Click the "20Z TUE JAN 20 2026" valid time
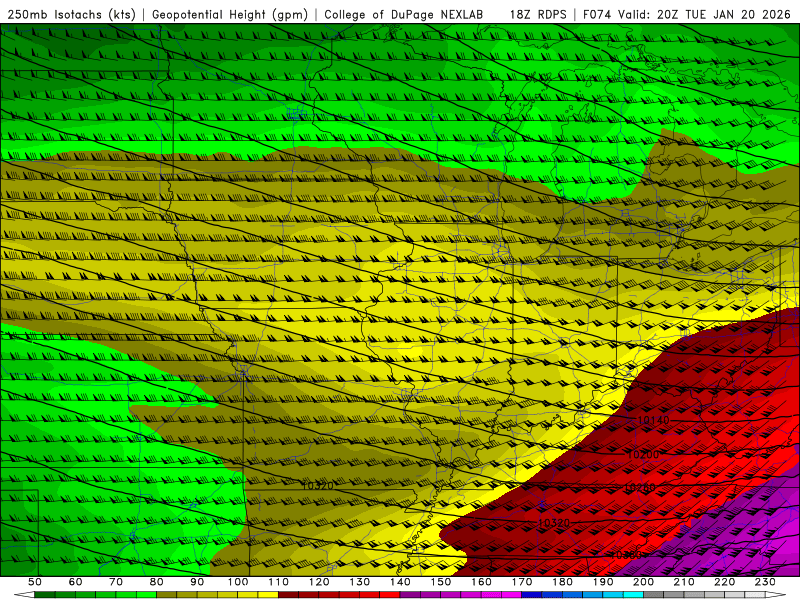 click(724, 15)
